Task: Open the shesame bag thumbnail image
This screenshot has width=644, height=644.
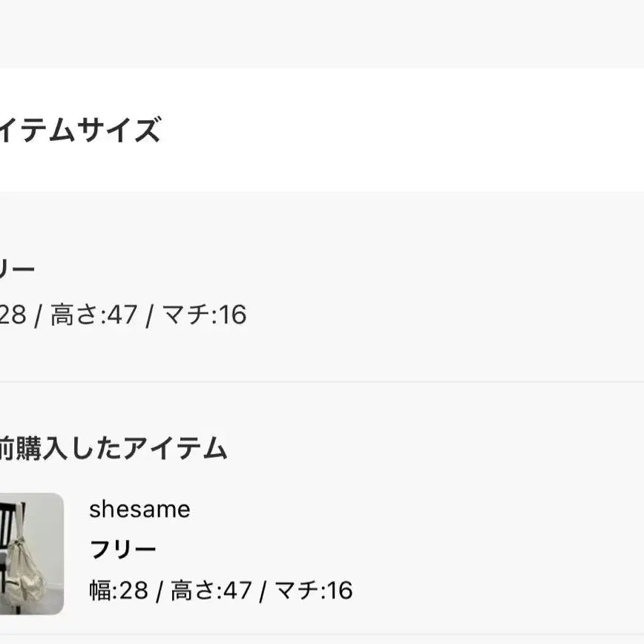Action: coord(32,553)
